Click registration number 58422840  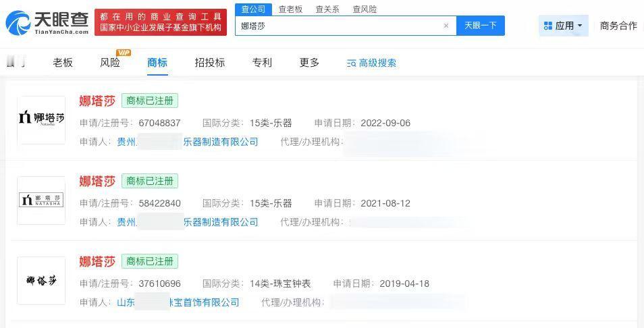(x=160, y=203)
